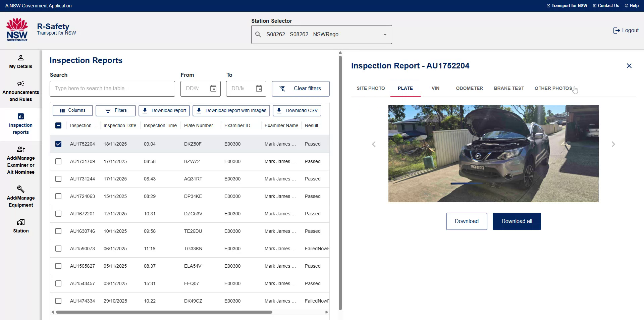Click the From date calendar icon
The image size is (644, 320).
click(213, 89)
